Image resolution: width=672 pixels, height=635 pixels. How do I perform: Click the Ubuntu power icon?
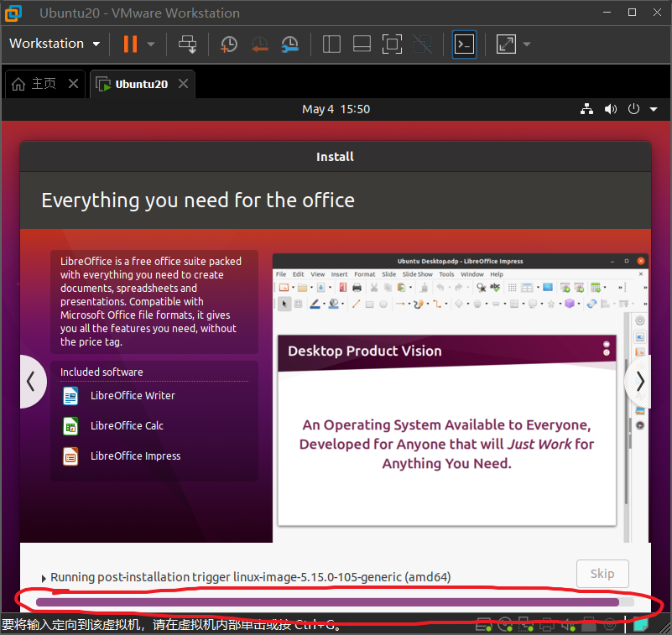point(633,109)
